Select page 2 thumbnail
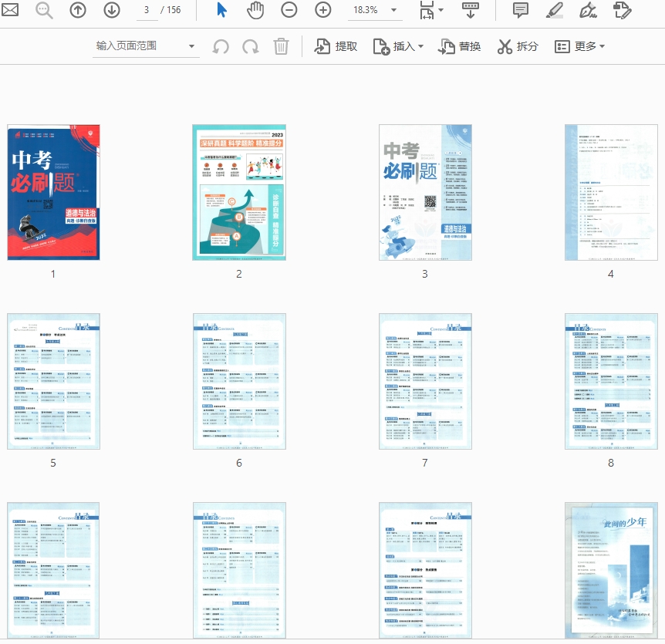 pos(239,192)
